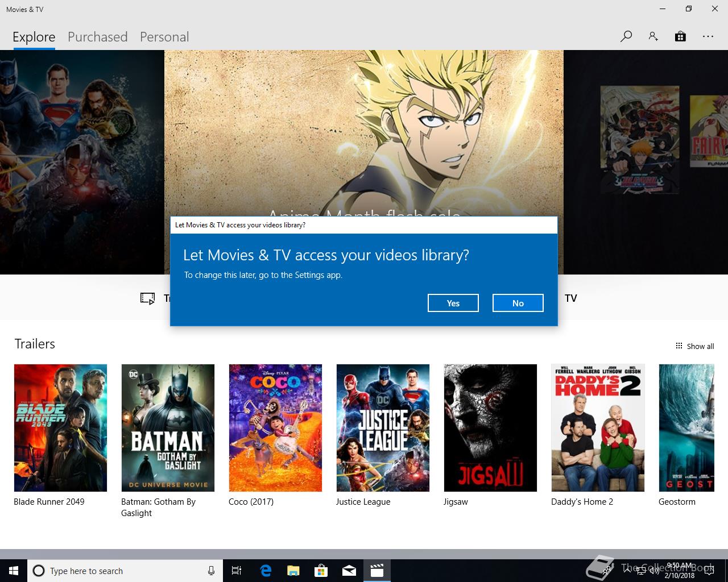
Task: Switch to the Purchased tab
Action: tap(97, 37)
